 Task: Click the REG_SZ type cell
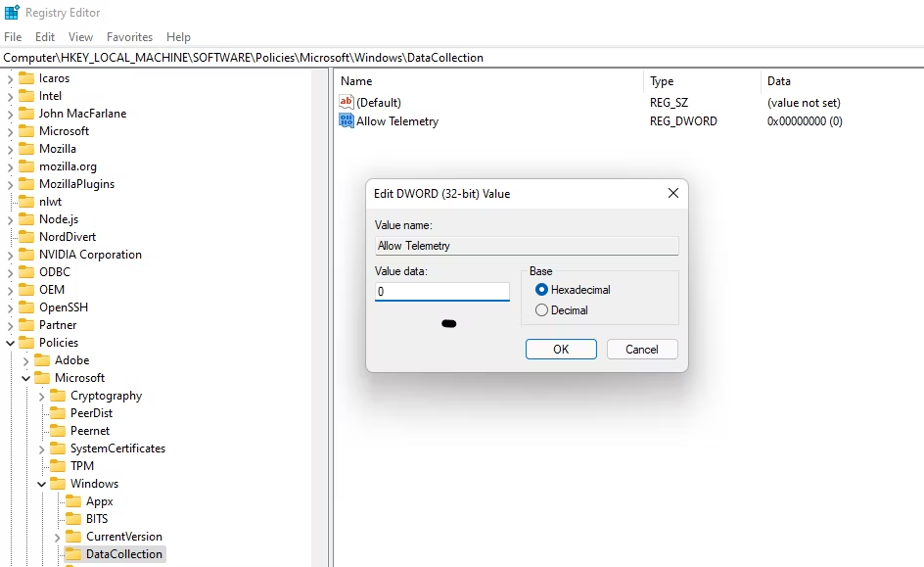(x=669, y=102)
